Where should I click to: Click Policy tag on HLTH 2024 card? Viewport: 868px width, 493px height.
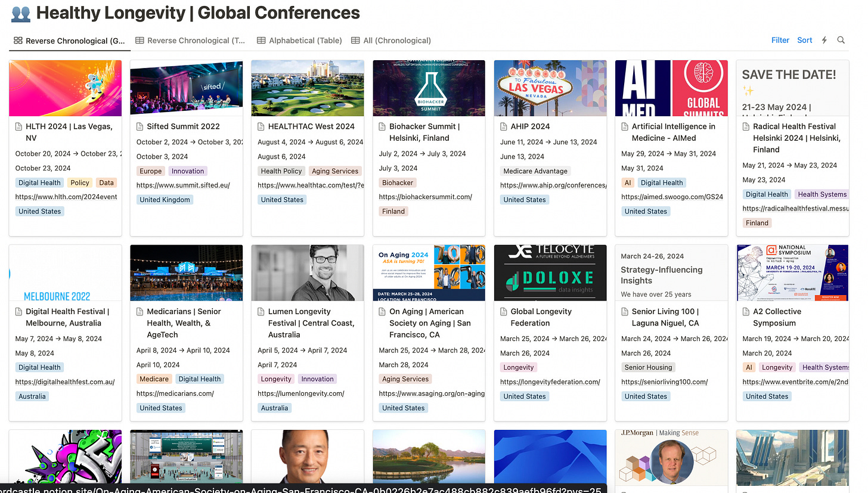point(79,182)
